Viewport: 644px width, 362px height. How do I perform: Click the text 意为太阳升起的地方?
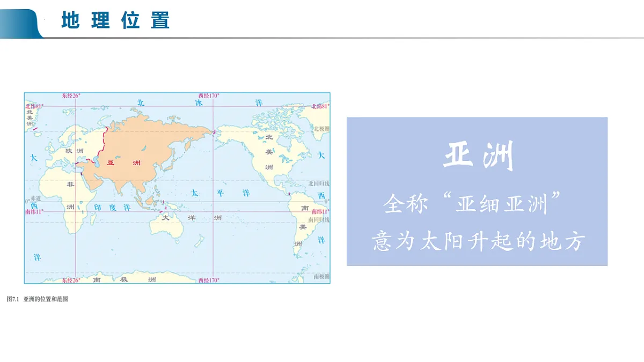pos(478,241)
